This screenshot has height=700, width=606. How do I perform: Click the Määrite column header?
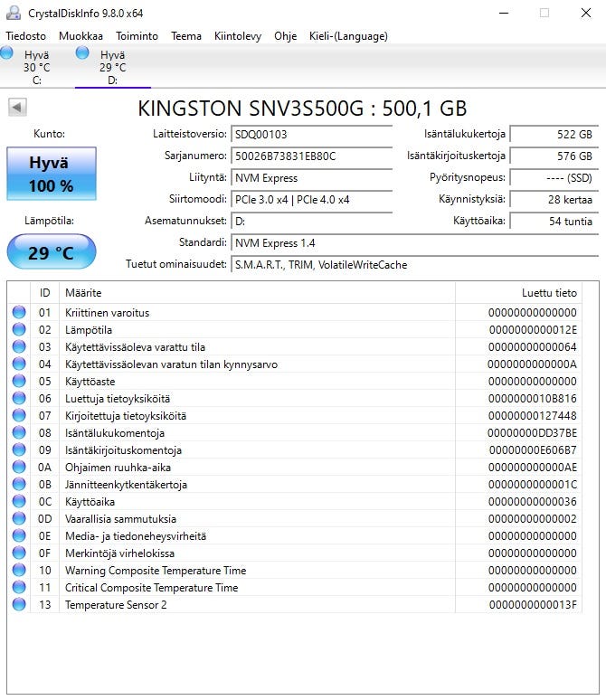83,293
